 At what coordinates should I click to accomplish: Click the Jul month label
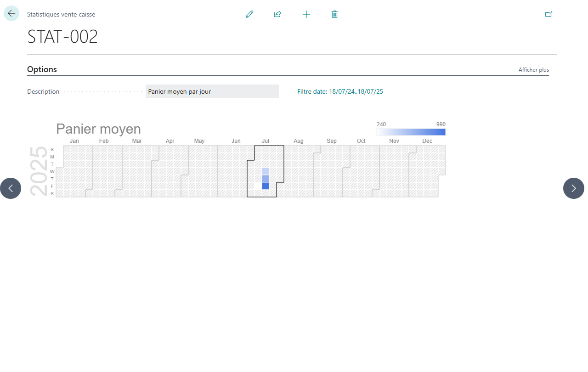coord(266,141)
